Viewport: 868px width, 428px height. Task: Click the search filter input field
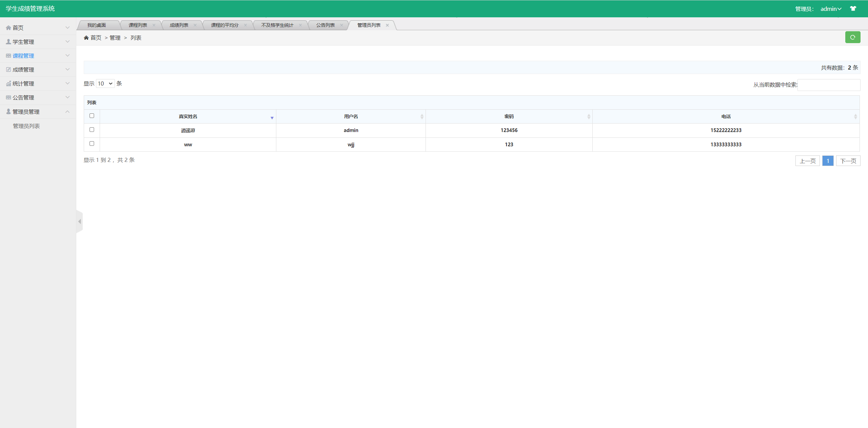[x=829, y=85]
